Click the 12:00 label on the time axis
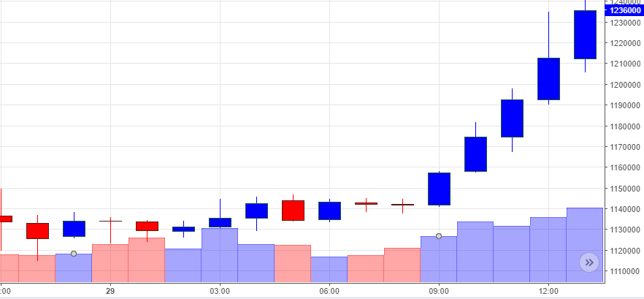Viewport: 644px width, 299px height. tap(548, 289)
